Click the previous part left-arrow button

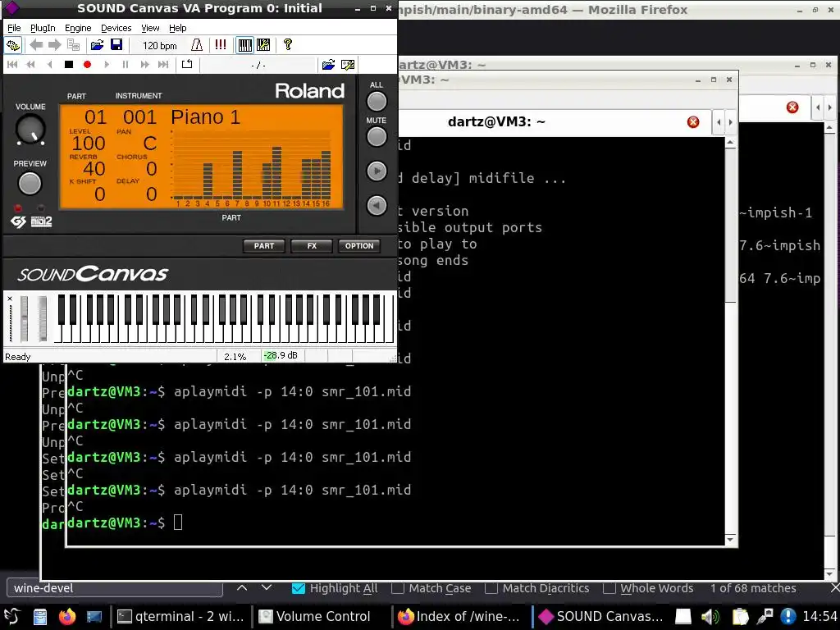coord(377,205)
